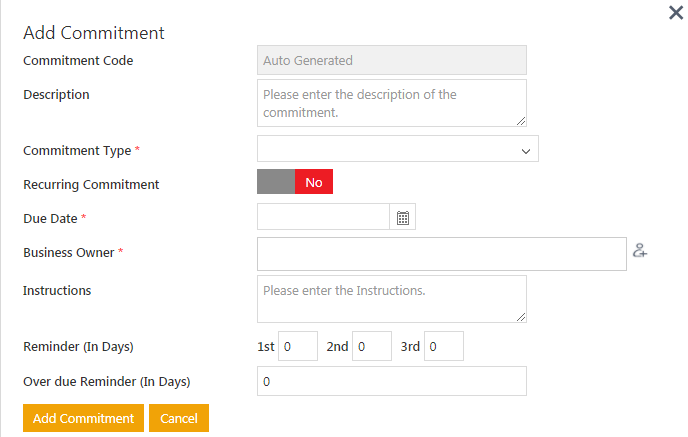This screenshot has width=688, height=437.
Task: Expand the Commitment Type dropdown
Action: (398, 150)
